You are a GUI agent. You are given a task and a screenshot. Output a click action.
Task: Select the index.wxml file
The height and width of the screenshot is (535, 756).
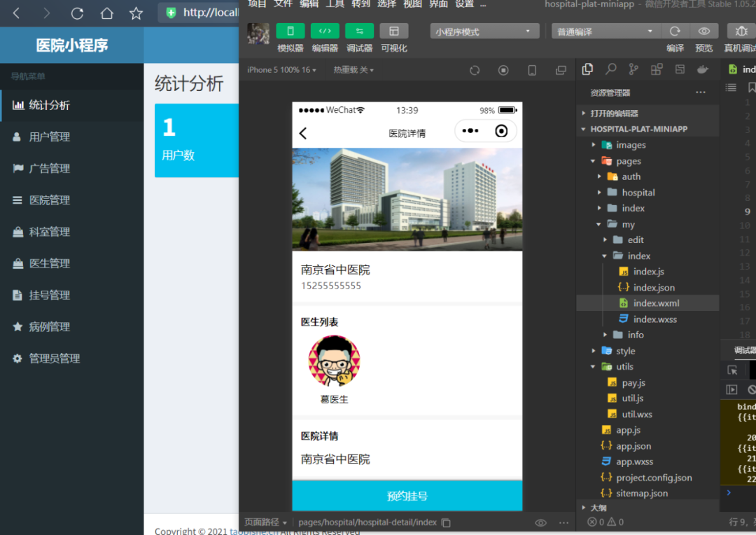coord(648,303)
